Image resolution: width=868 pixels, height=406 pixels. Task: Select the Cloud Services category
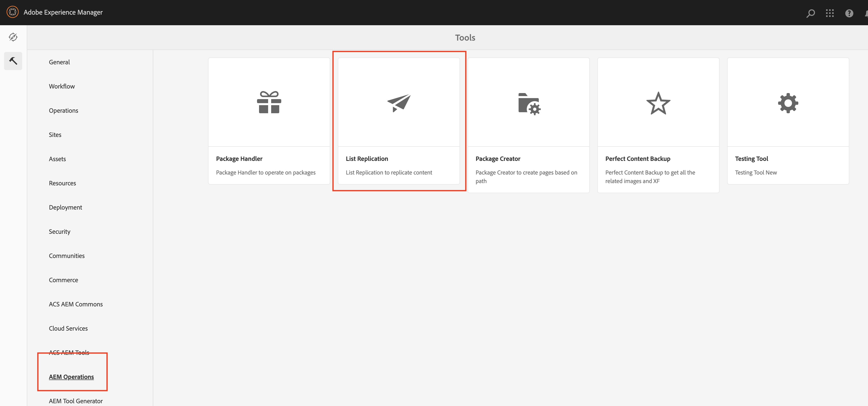68,328
